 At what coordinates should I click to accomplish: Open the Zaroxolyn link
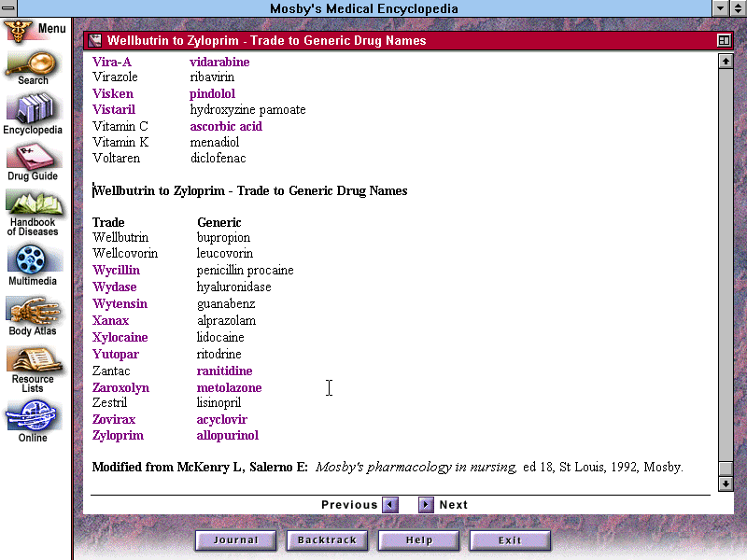click(121, 388)
